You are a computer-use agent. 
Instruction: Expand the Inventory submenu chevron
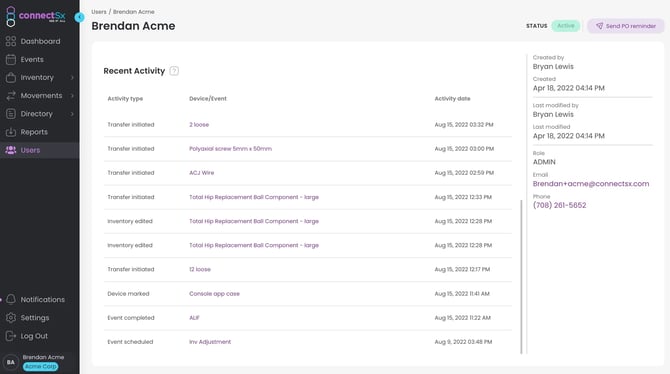[x=72, y=77]
